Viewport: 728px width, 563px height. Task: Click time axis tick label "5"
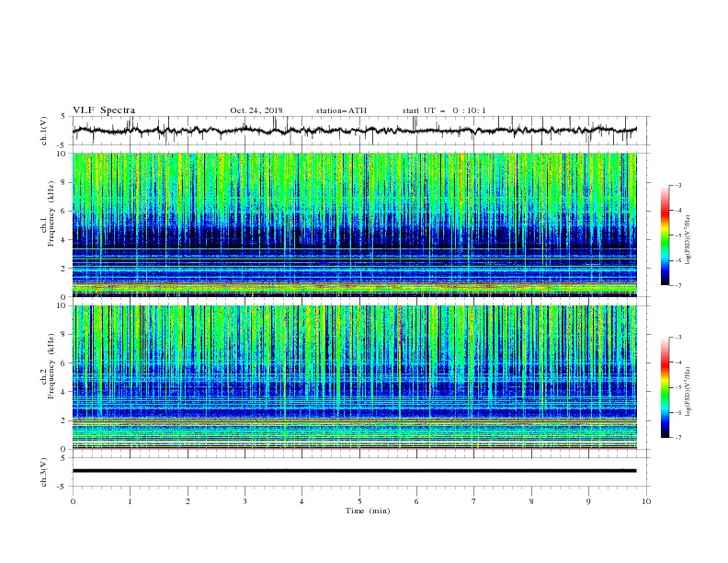[359, 501]
